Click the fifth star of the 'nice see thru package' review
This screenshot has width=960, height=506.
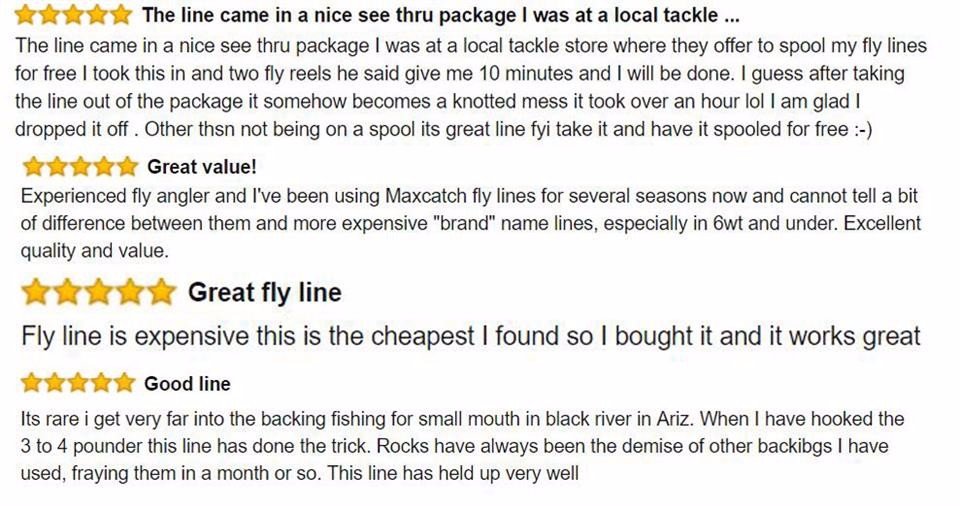point(120,15)
